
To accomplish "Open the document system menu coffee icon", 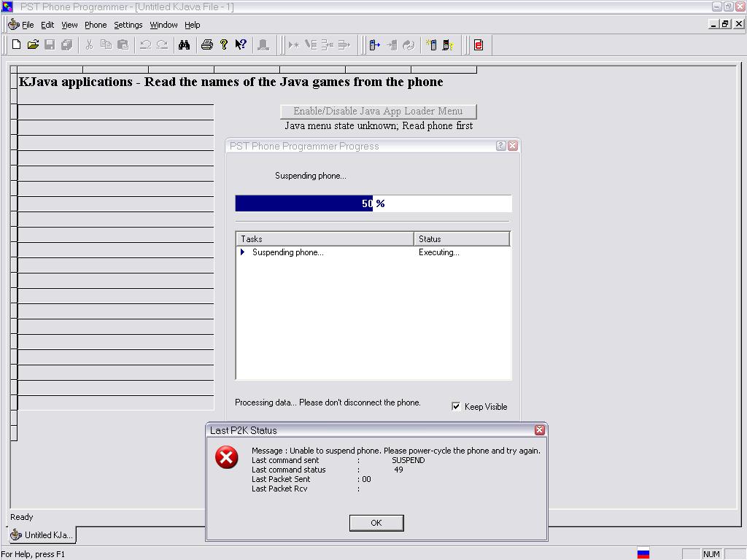I will [x=14, y=24].
